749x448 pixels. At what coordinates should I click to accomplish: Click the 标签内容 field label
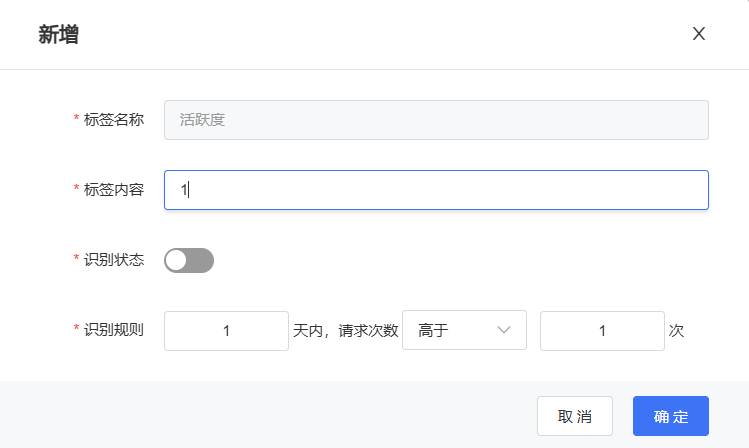pyautogui.click(x=114, y=190)
